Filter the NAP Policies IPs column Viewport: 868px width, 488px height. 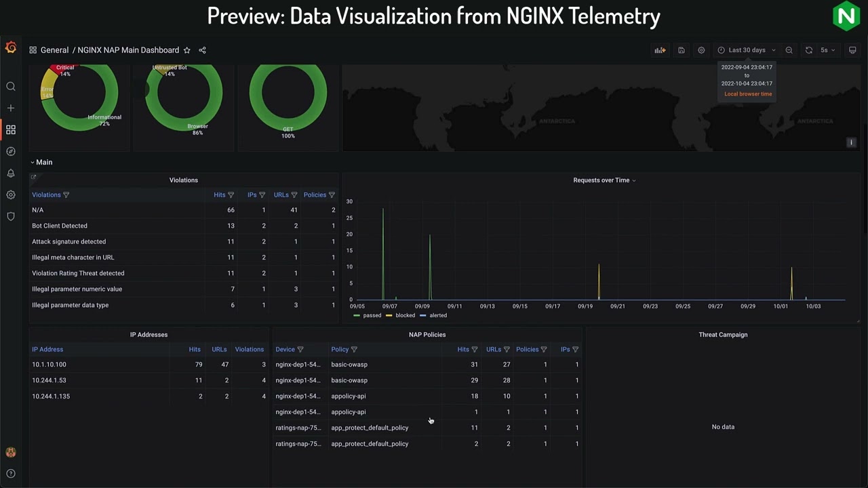click(x=576, y=350)
